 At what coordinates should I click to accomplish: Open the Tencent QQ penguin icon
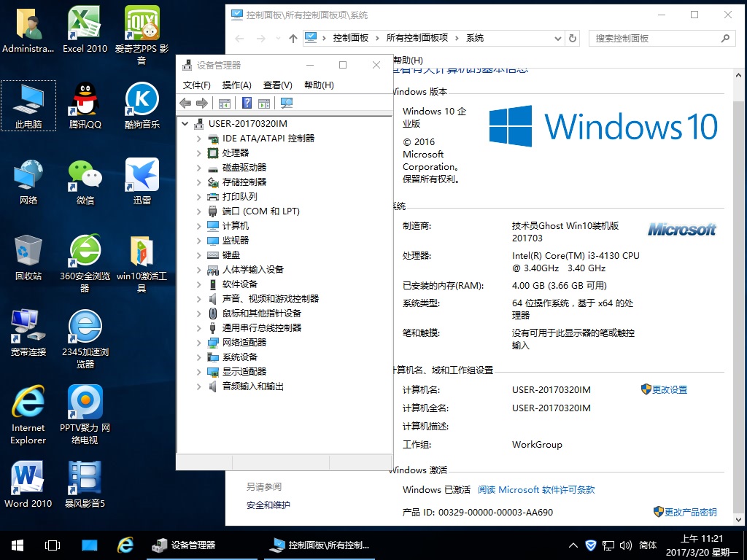tap(85, 105)
